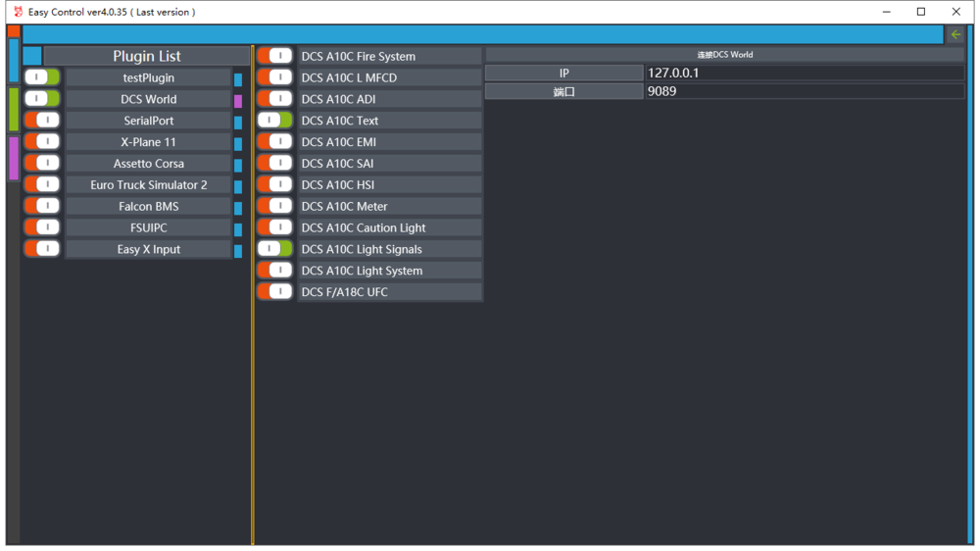Enable DCS A10C Fire System switch
The image size is (980, 551).
click(x=275, y=56)
